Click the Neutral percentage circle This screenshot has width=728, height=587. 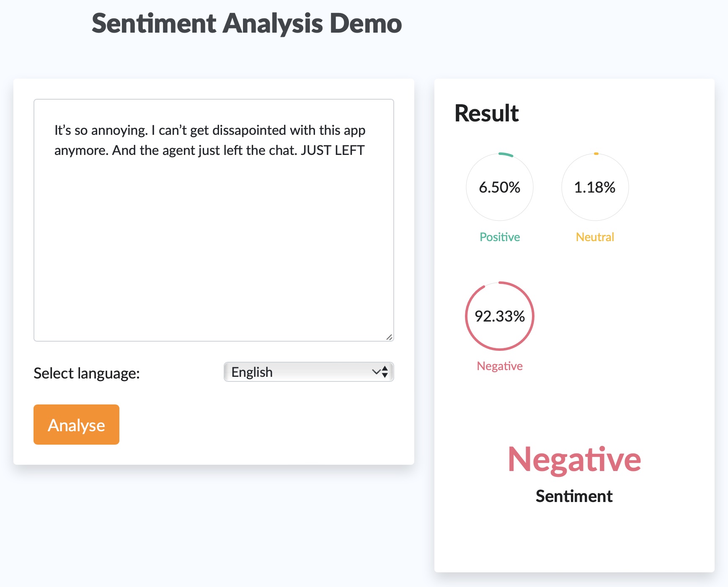click(595, 188)
